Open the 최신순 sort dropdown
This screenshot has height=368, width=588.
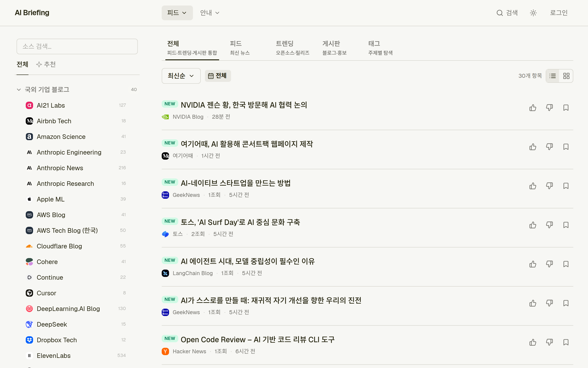pos(181,76)
